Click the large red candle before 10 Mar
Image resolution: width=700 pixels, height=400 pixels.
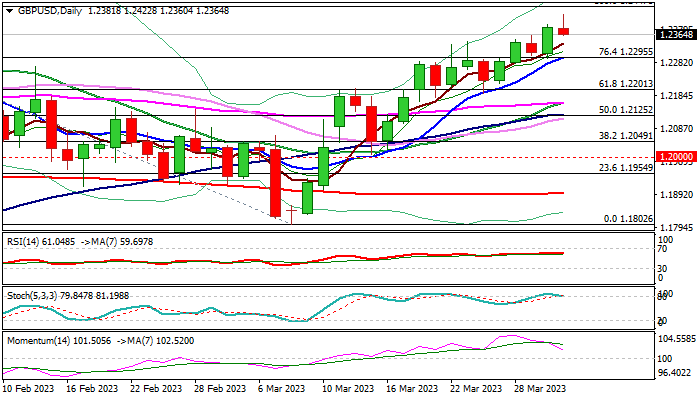[275, 183]
